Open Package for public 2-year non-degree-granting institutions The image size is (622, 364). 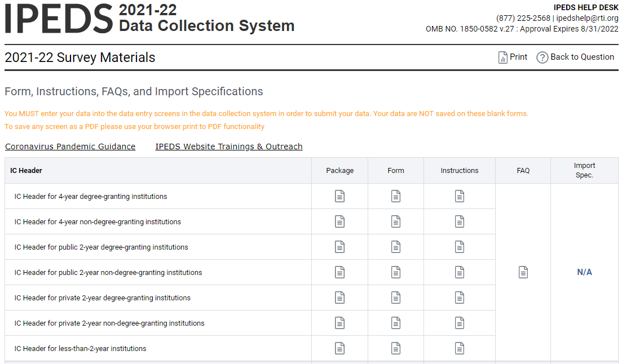[339, 272]
